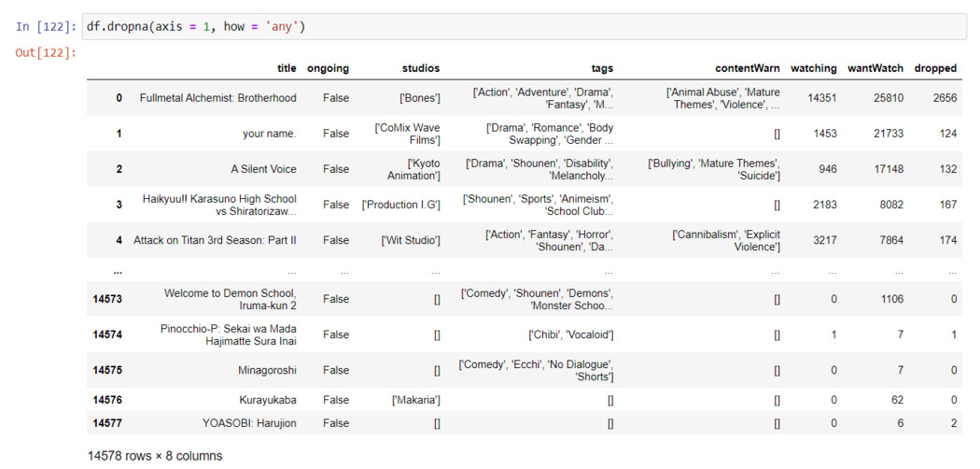The image size is (980, 469).
Task: Click the ['Bones'] studios cell
Action: pos(421,98)
